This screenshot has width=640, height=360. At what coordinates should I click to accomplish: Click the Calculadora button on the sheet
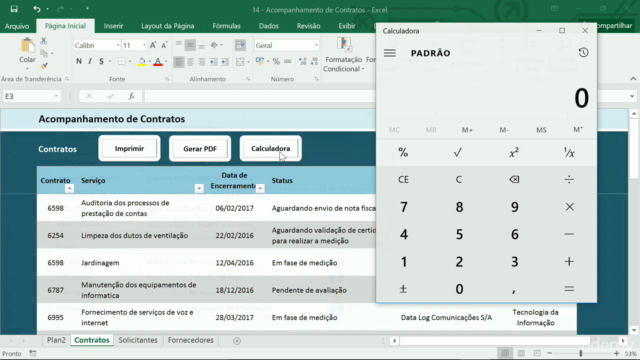(x=271, y=149)
